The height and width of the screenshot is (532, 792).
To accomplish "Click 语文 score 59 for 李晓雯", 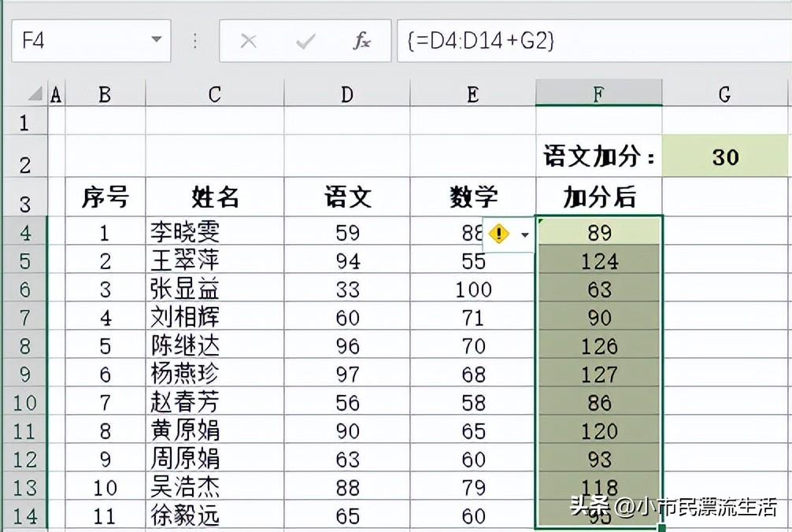I will [x=347, y=231].
